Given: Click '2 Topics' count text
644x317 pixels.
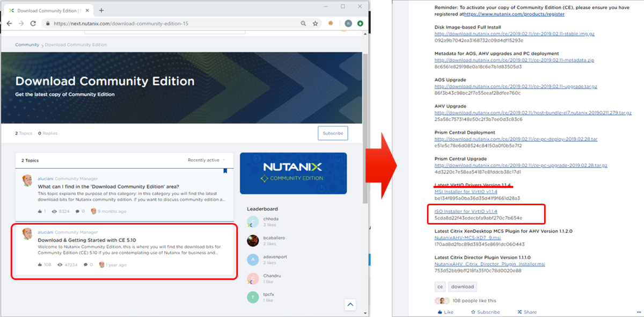Looking at the screenshot, I should coord(24,133).
